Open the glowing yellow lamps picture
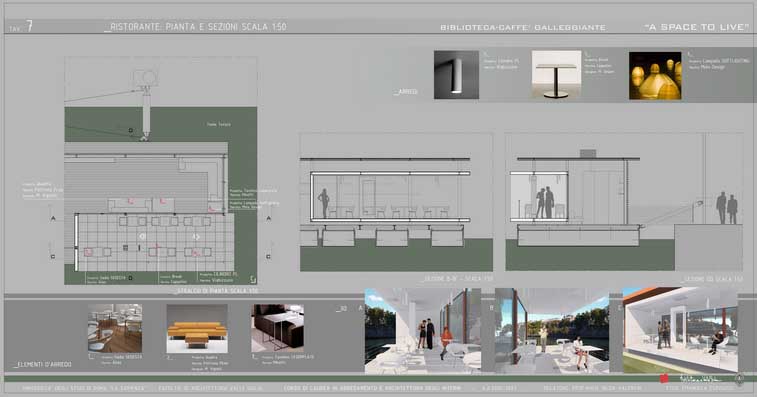 pyautogui.click(x=655, y=76)
